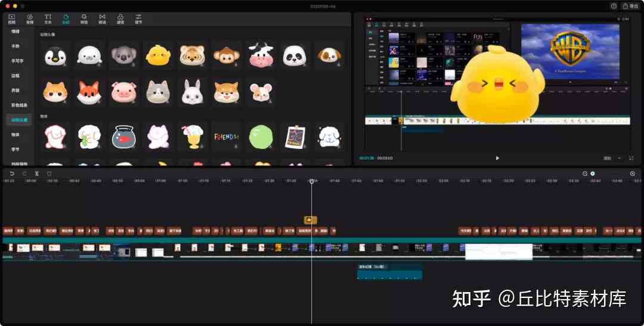Click the playhead marker on timeline ruler
644x326 pixels.
coord(312,181)
